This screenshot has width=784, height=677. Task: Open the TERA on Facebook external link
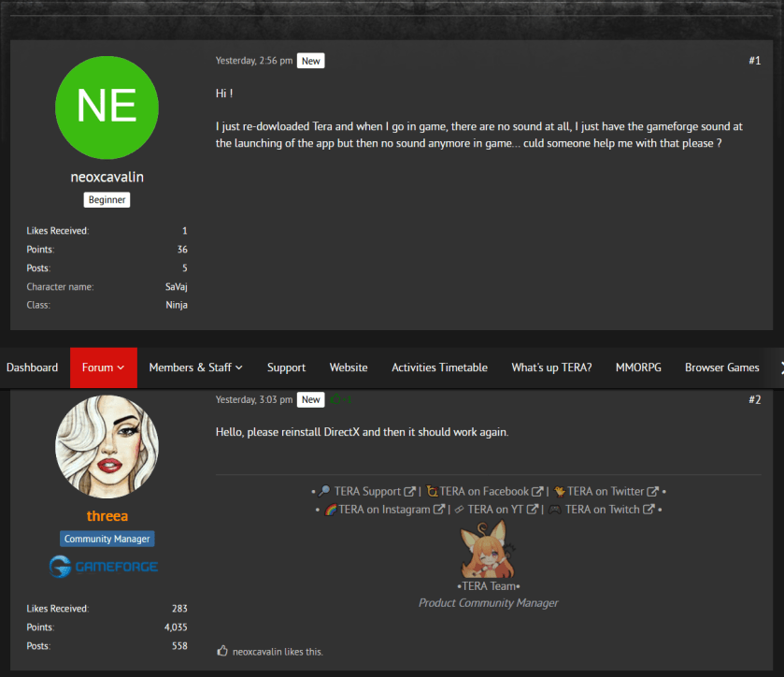click(x=483, y=491)
